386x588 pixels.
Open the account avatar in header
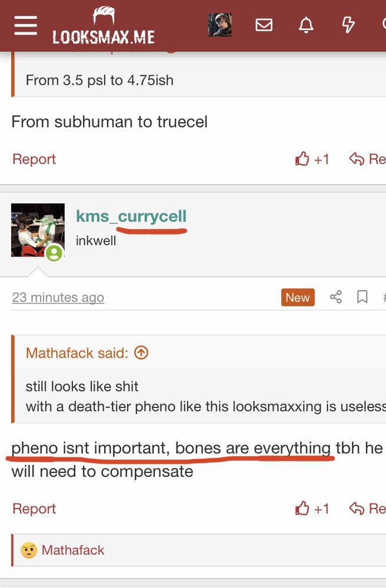(x=219, y=25)
